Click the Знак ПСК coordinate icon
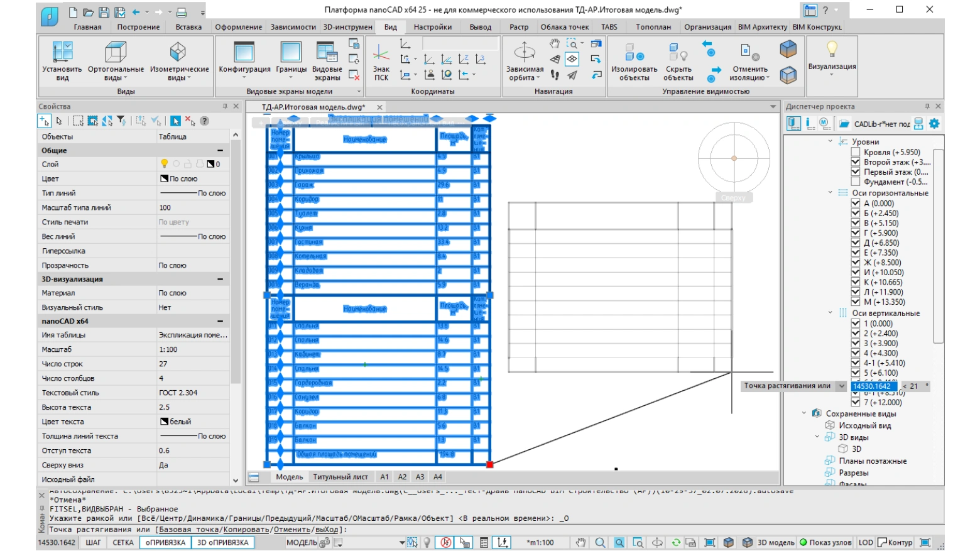Screen dimensions: 980x551 381,53
